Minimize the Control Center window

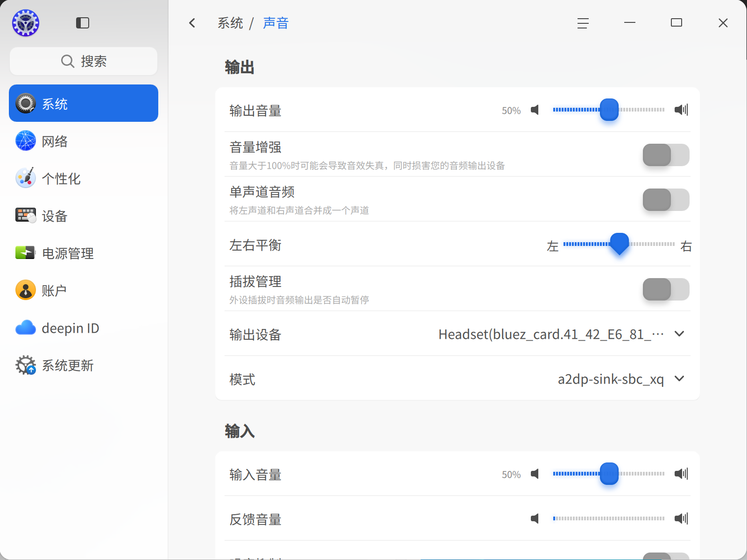point(630,22)
